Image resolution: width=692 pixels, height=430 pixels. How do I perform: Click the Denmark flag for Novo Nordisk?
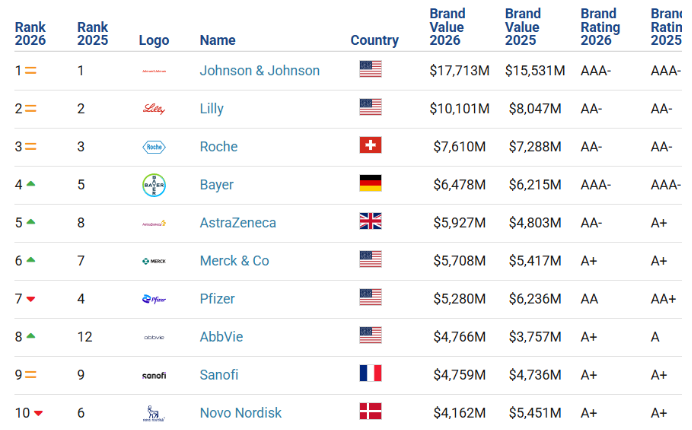tap(370, 411)
